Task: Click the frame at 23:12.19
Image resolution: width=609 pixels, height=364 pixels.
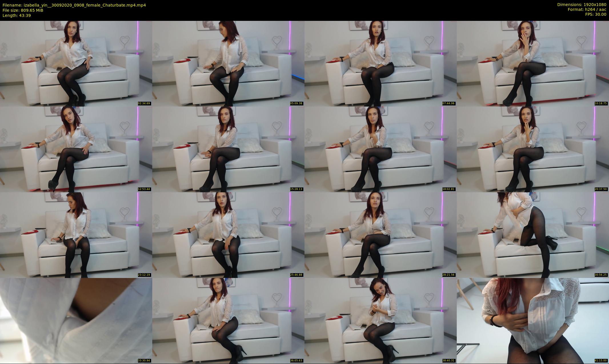Action: (76, 235)
